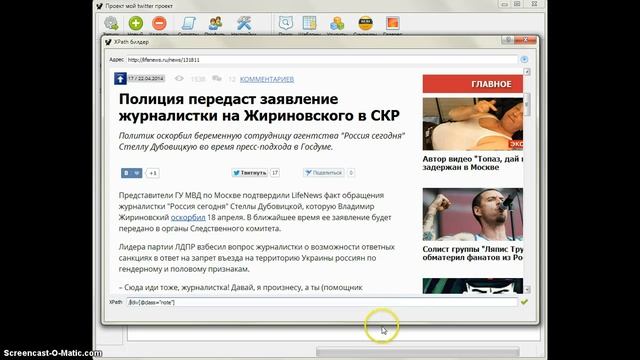Viewport: 640px width, 360px height.
Task: Click the ГЛАВНОЕ red header
Action: [x=473, y=84]
